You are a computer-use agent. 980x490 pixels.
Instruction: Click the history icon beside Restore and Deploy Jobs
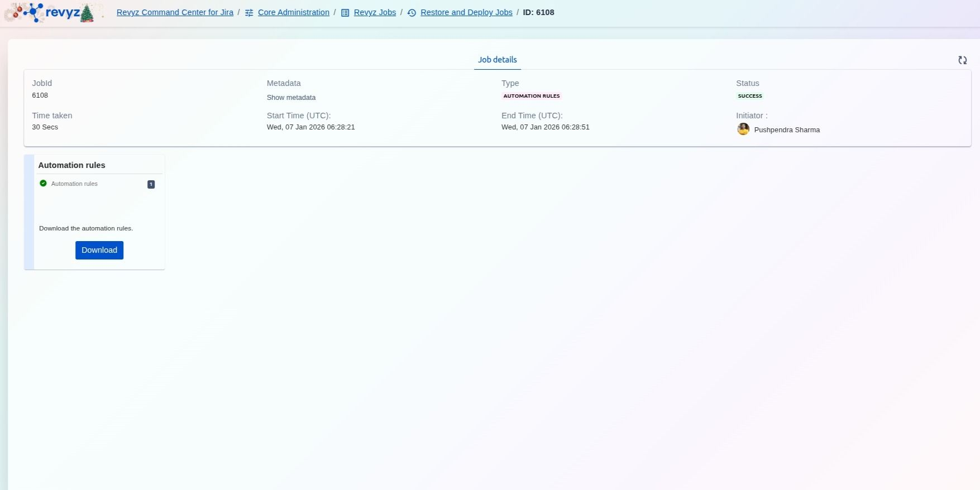pos(412,13)
